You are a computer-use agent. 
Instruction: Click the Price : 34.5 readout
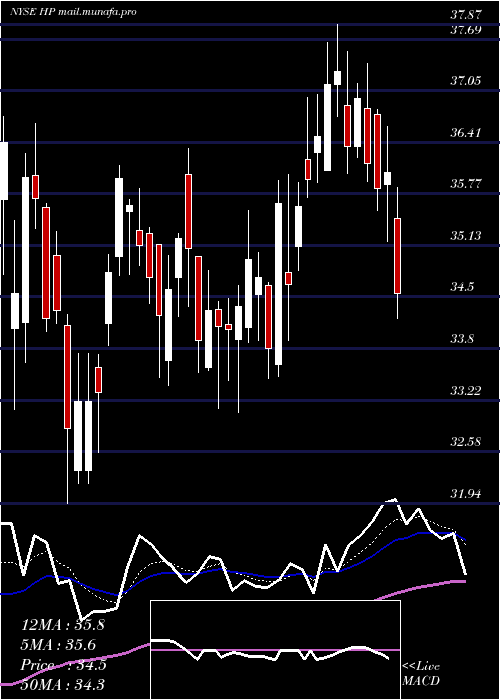point(64,665)
